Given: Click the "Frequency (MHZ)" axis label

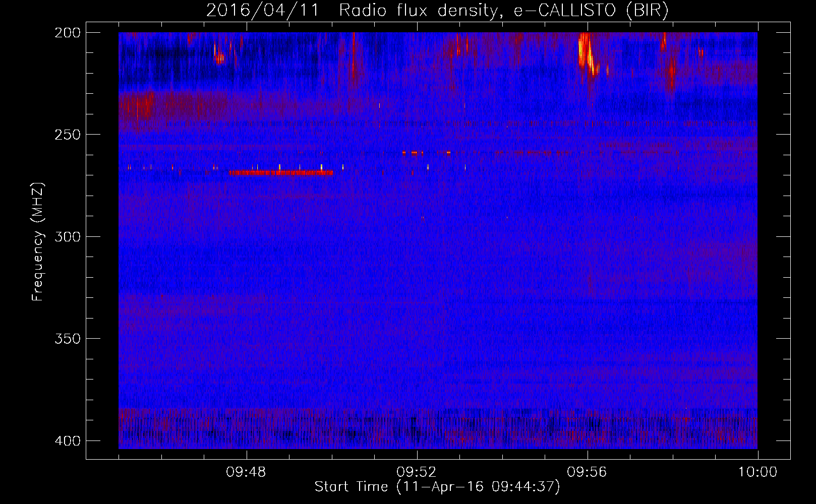Looking at the screenshot, I should 38,242.
